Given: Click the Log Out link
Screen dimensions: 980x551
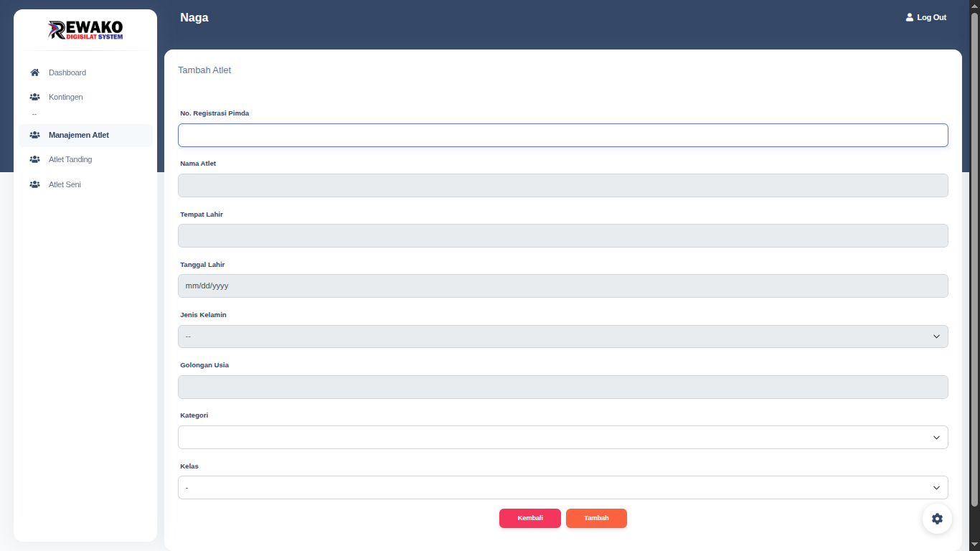Looking at the screenshot, I should [931, 17].
